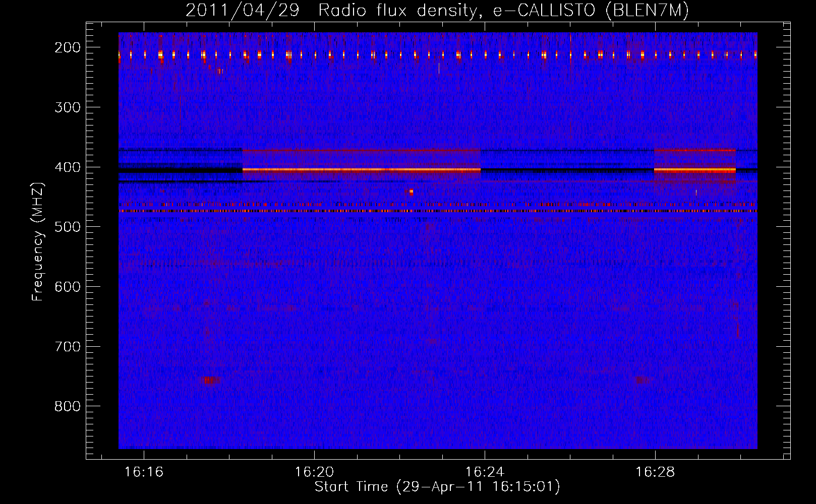
Task: Click the small bright spot near 440 MHz at 16:22
Action: coord(412,192)
